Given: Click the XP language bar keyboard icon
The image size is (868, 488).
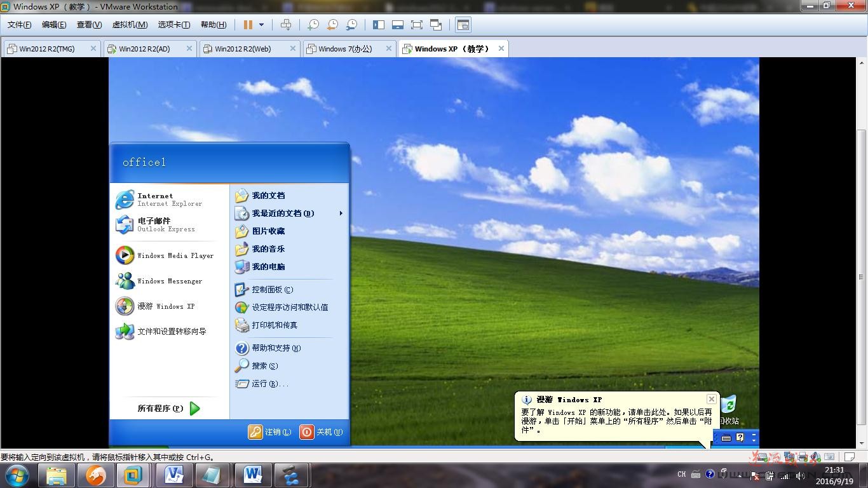Looking at the screenshot, I should [726, 438].
